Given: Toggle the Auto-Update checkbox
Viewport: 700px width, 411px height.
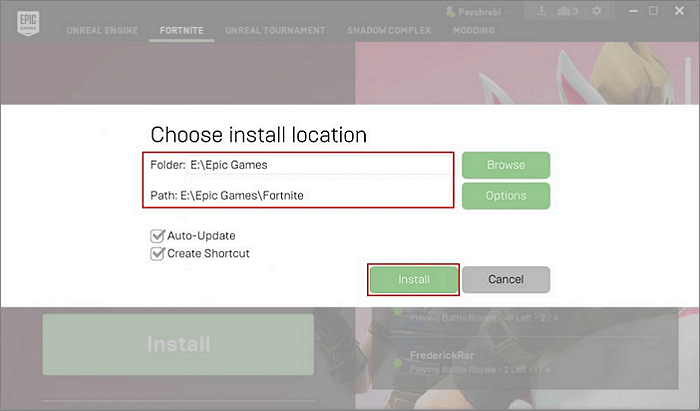Looking at the screenshot, I should 157,236.
